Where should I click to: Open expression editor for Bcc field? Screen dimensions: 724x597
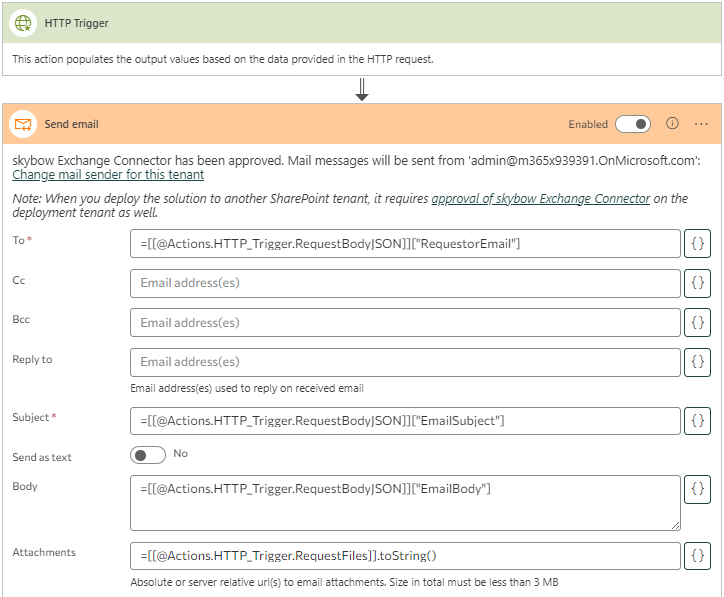coord(697,323)
